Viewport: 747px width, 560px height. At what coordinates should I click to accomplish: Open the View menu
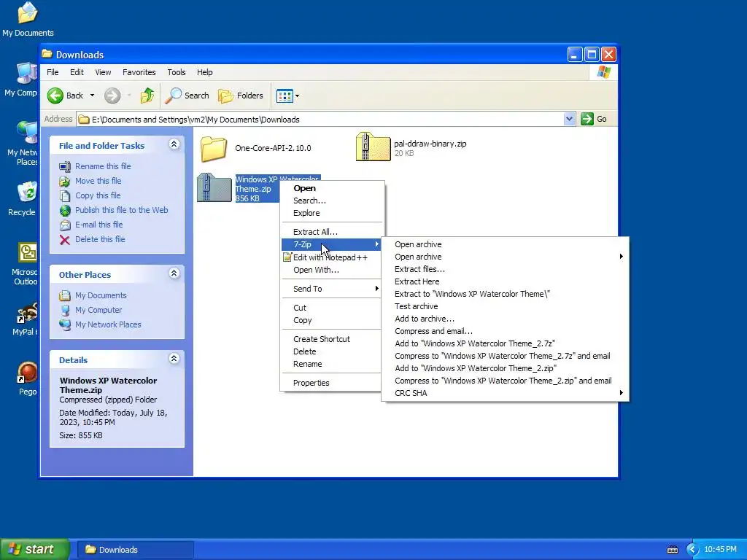click(x=103, y=72)
